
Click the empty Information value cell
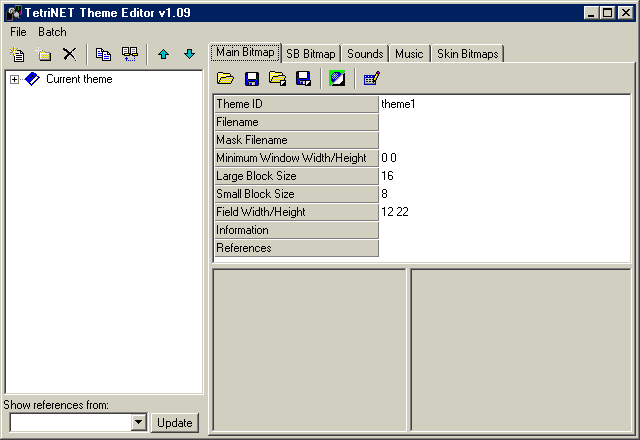[x=504, y=230]
